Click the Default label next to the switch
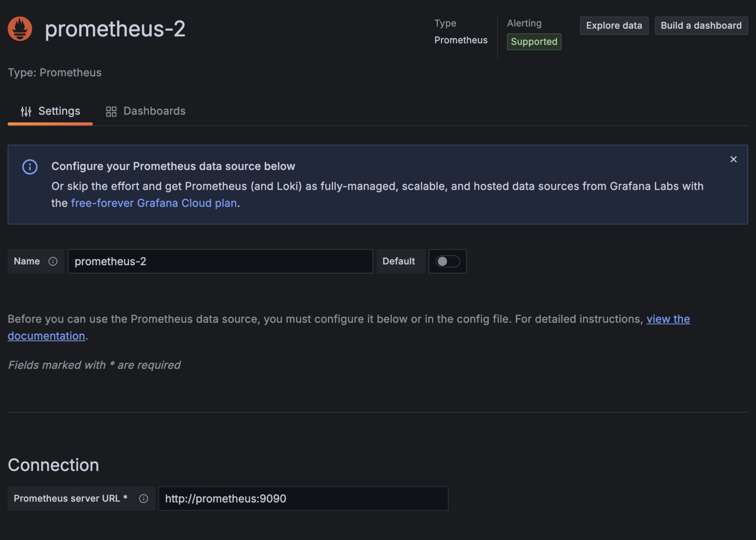The image size is (756, 540). click(399, 261)
